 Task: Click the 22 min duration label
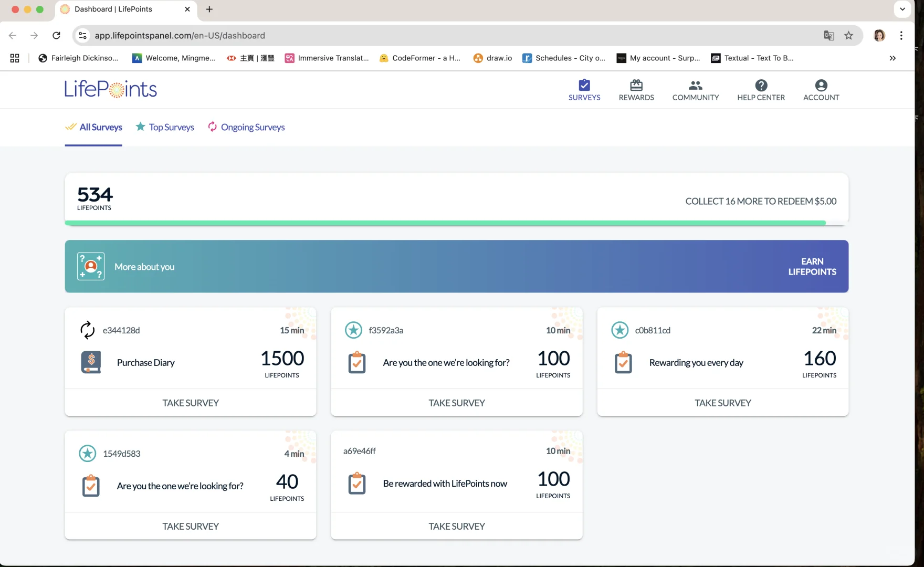coord(824,330)
